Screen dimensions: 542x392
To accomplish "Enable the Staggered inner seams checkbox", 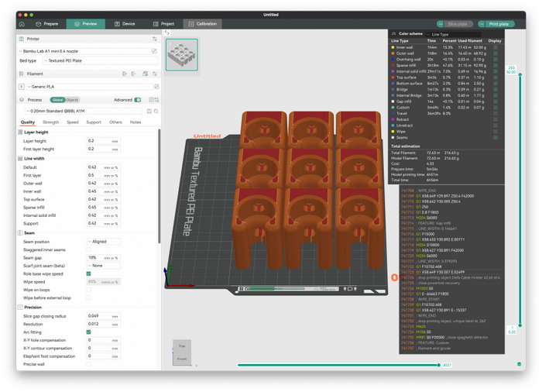I will pos(88,249).
